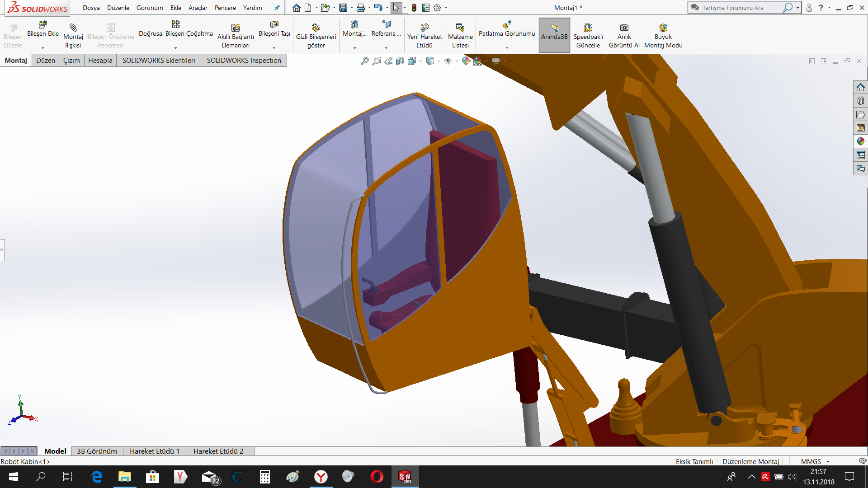Open File Explorer folder in task pane
The image size is (868, 488).
tap(860, 114)
